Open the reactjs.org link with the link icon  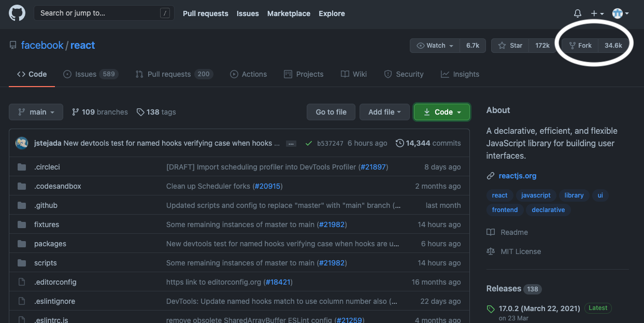click(x=518, y=175)
